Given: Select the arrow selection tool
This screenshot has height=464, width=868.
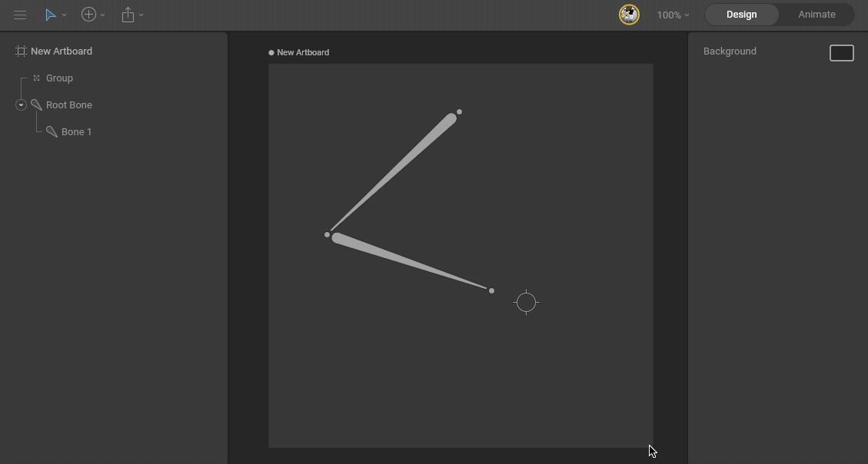Looking at the screenshot, I should [51, 15].
